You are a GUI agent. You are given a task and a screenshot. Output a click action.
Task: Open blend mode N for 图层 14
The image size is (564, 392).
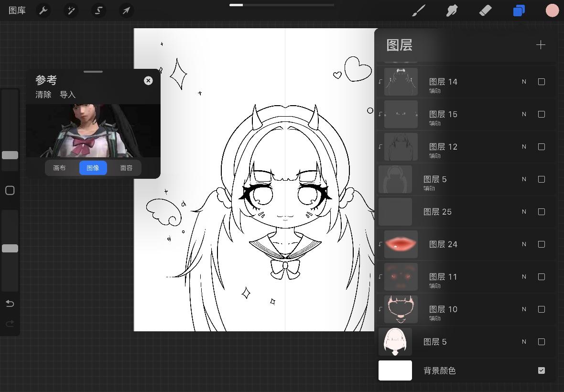coord(524,82)
